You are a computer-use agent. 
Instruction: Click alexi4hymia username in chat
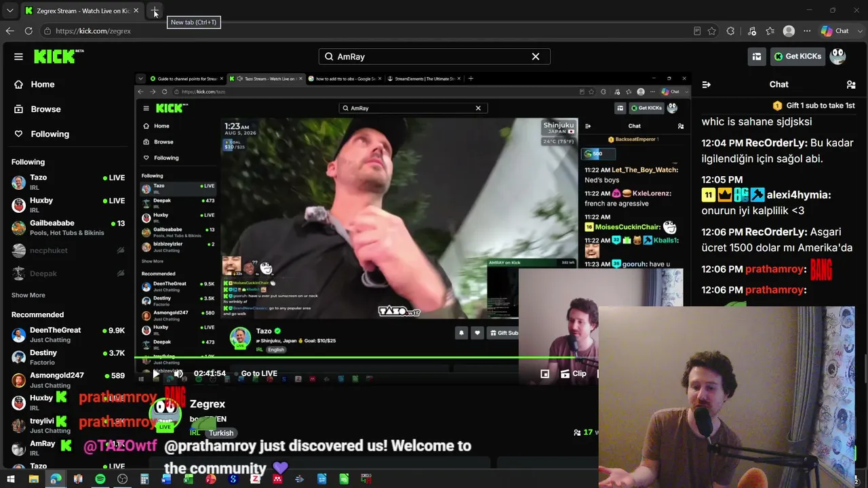tap(798, 195)
